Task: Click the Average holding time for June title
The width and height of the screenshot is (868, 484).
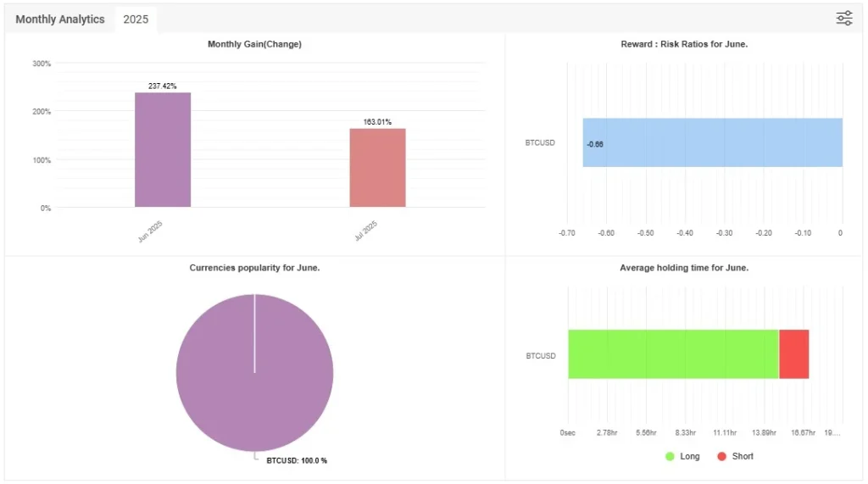Action: pos(684,268)
